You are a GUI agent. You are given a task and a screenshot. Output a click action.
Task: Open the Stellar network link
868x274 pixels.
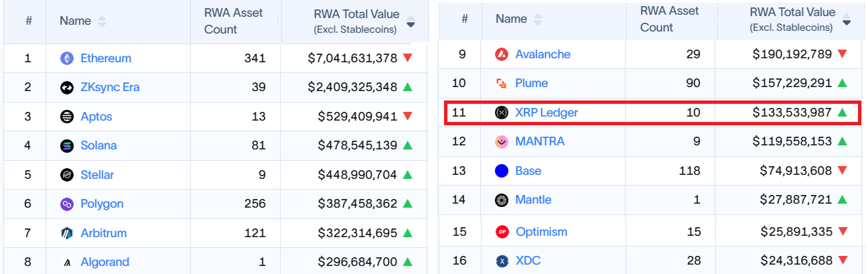pos(97,175)
